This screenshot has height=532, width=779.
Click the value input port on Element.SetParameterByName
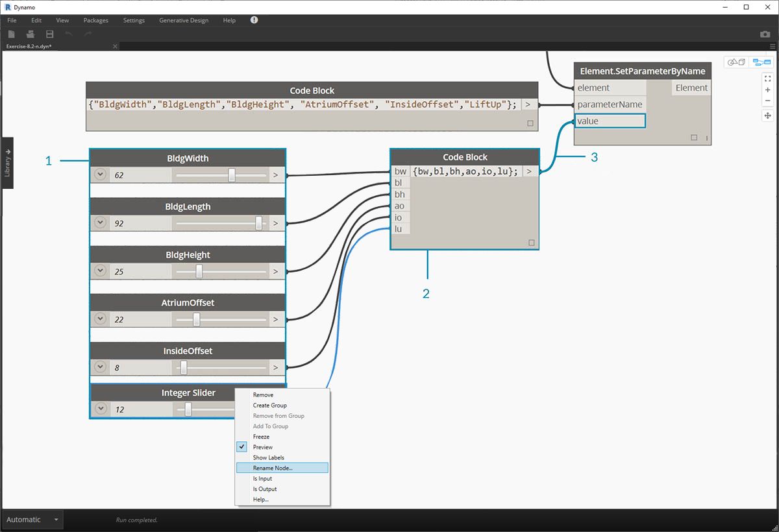pyautogui.click(x=609, y=121)
